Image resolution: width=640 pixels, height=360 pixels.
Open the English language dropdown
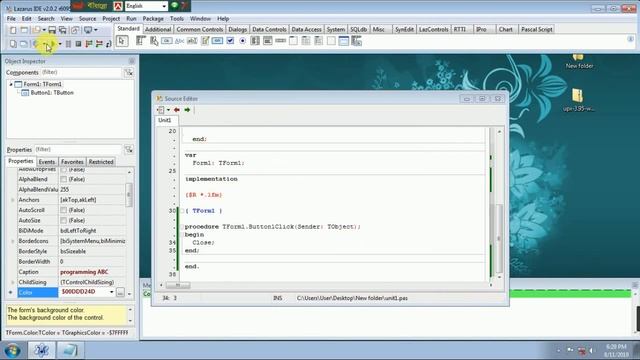164,6
